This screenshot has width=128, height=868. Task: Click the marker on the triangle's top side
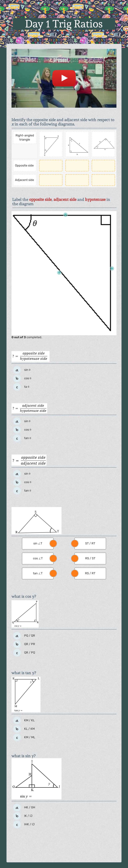pos(65,214)
